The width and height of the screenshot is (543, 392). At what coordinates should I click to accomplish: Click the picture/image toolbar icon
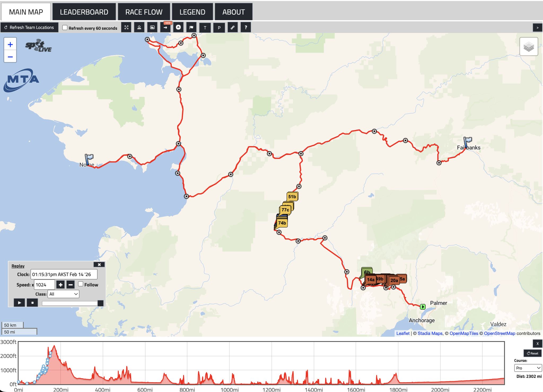coord(152,27)
